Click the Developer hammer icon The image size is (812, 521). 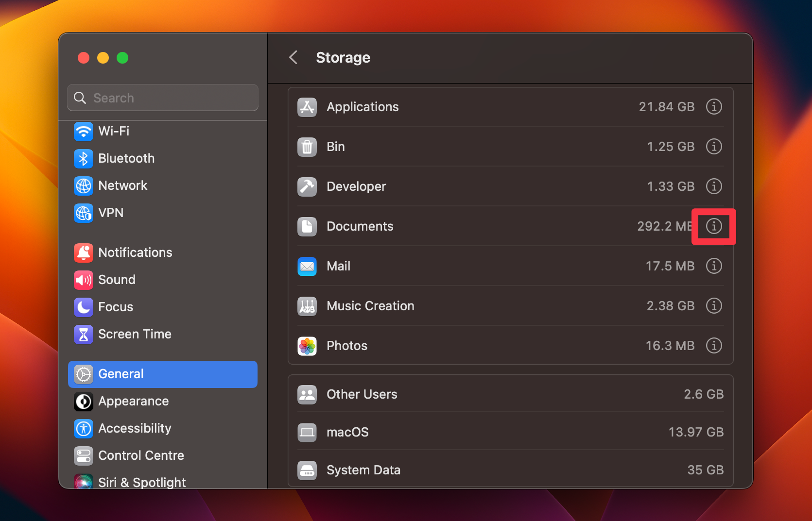[307, 186]
